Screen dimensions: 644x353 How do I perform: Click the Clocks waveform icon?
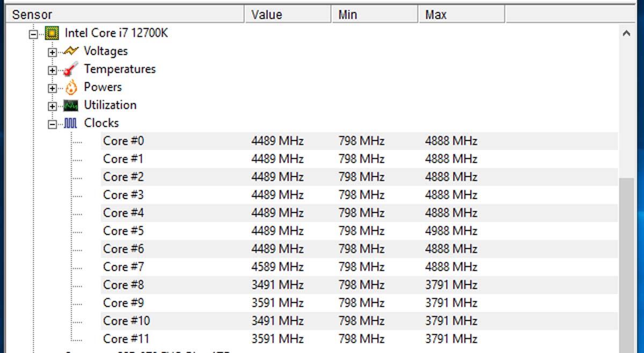click(x=71, y=123)
